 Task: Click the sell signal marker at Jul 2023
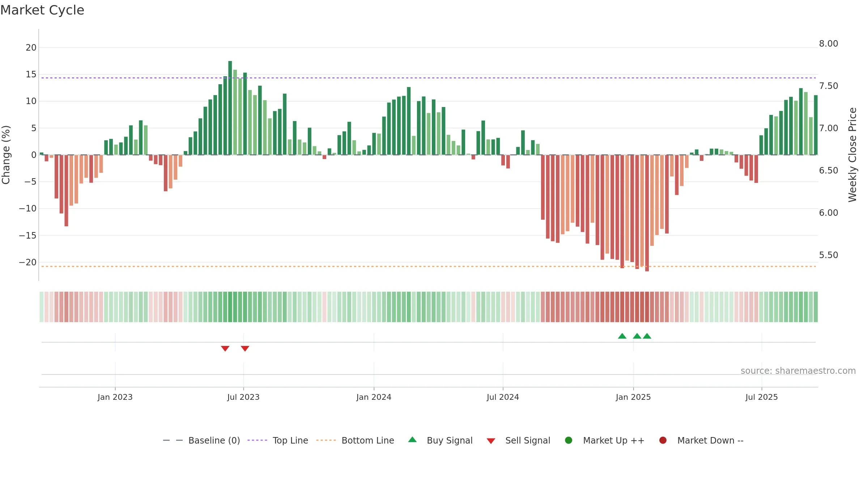(x=245, y=348)
